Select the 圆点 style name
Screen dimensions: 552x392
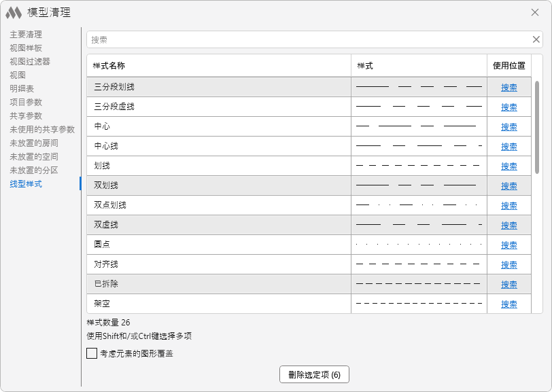click(102, 245)
